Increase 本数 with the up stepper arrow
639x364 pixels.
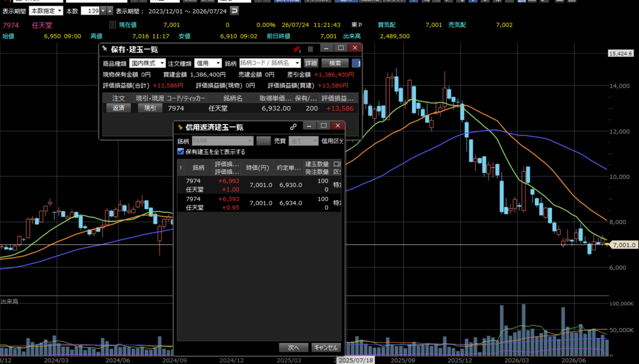110,11
